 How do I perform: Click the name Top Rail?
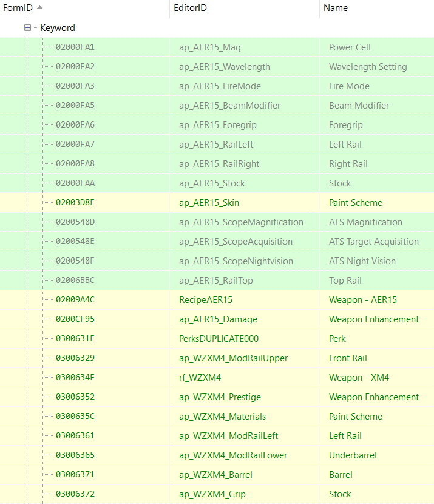pyautogui.click(x=345, y=281)
